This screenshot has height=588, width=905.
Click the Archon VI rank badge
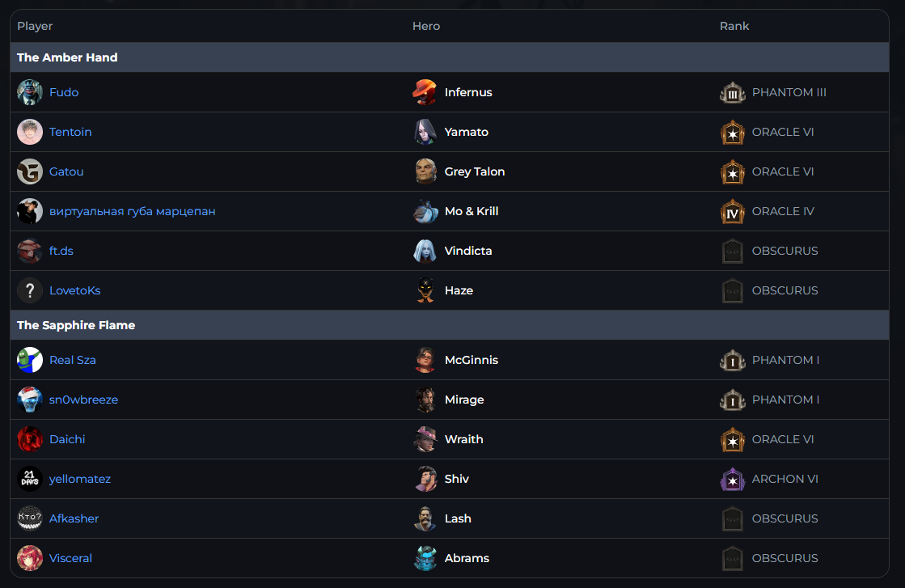pyautogui.click(x=732, y=479)
